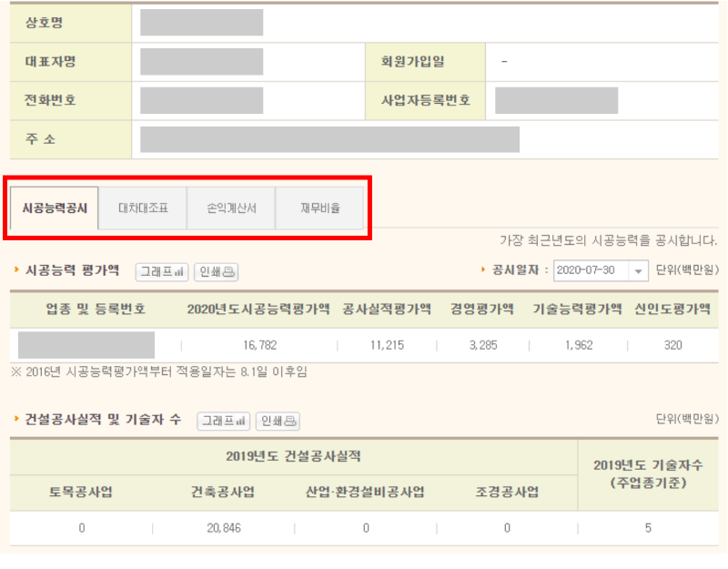The width and height of the screenshot is (728, 569).
Task: Click the 2016년 시공능력평가액 footnote text
Action: (158, 372)
